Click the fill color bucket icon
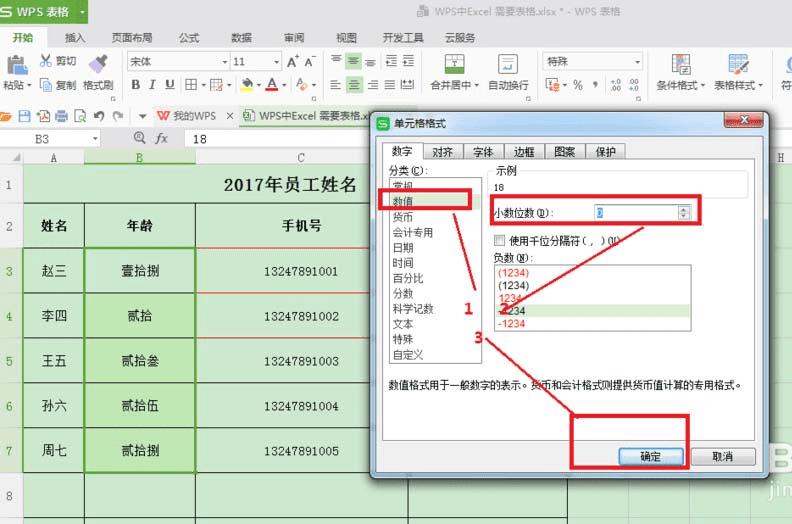Image resolution: width=792 pixels, height=524 pixels. click(x=247, y=84)
